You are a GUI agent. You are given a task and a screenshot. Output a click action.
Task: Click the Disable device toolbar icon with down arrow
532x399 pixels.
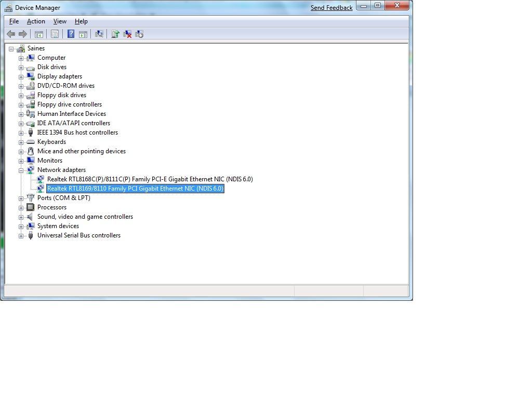[x=139, y=34]
